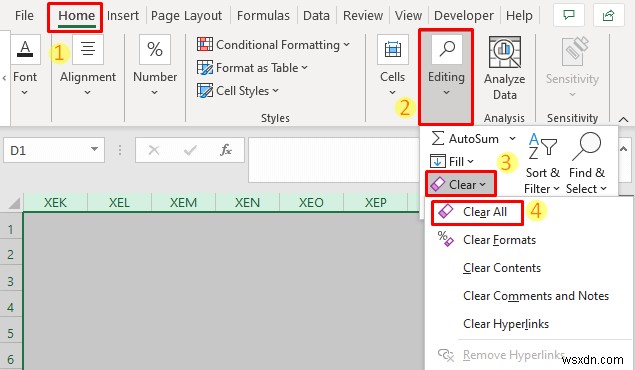This screenshot has width=635, height=370.
Task: Select column header XEM
Action: click(183, 202)
